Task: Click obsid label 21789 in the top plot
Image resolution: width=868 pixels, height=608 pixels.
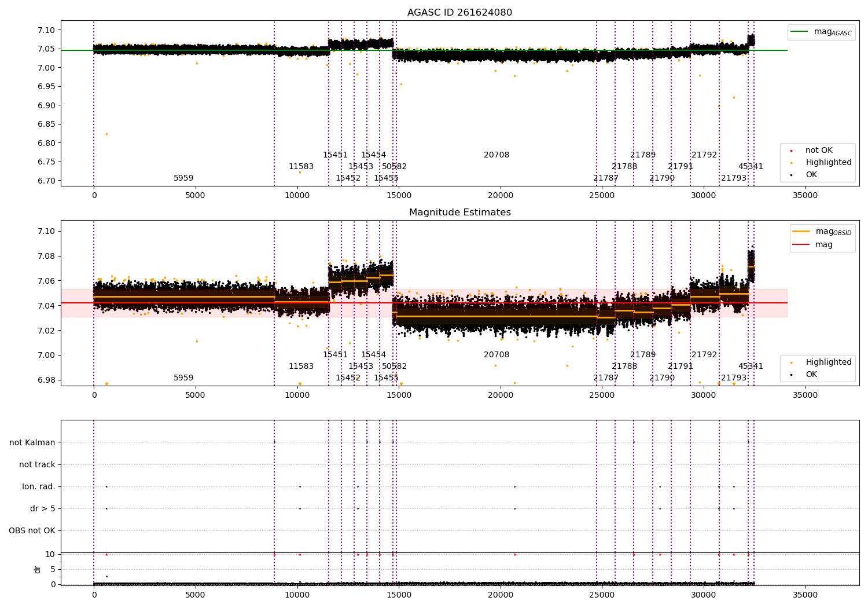Action: (643, 155)
